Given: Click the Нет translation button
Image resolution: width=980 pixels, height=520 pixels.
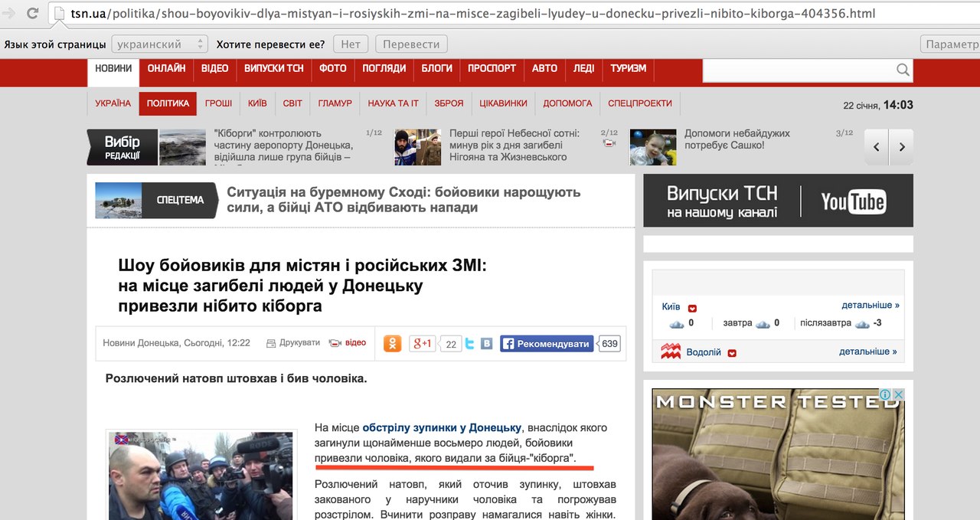Looking at the screenshot, I should point(351,44).
